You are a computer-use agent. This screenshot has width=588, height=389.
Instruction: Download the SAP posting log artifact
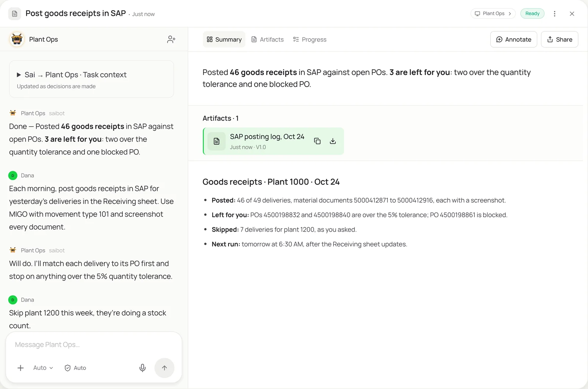(x=333, y=141)
